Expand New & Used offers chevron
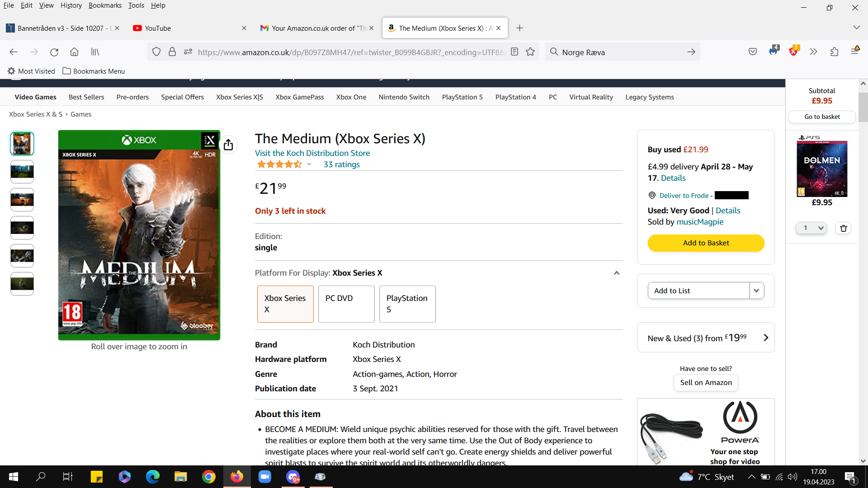The height and width of the screenshot is (488, 868). [x=766, y=338]
